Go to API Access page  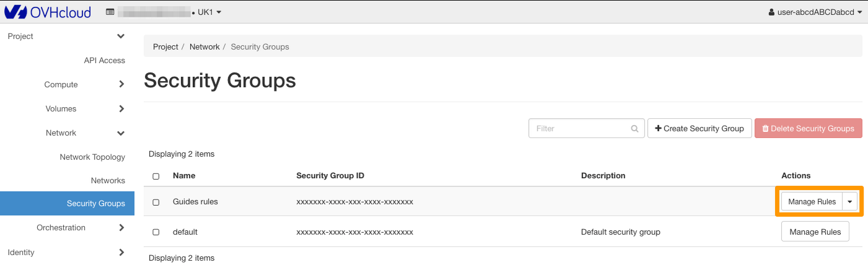(104, 60)
